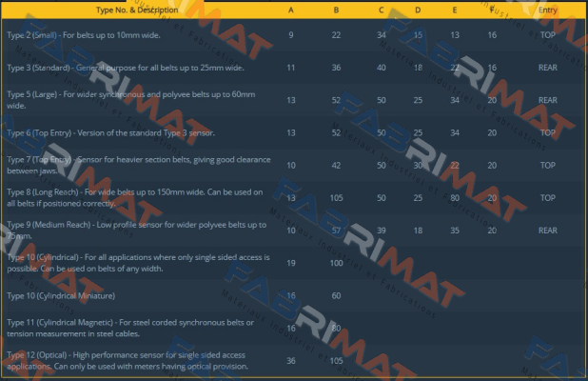Click the 'REAR' entry in Type 5 row
Image resolution: width=588 pixels, height=381 pixels.
click(x=548, y=100)
